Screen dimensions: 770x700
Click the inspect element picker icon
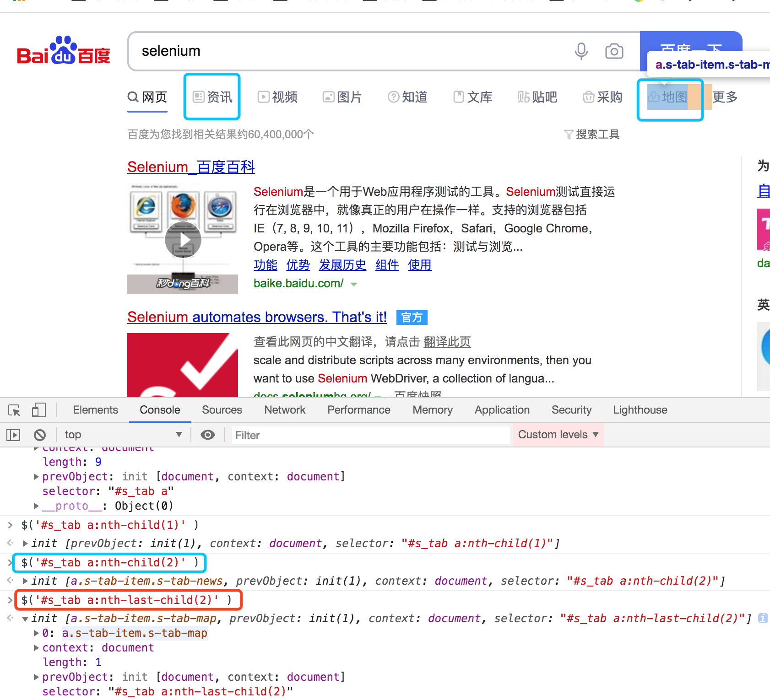pos(14,410)
